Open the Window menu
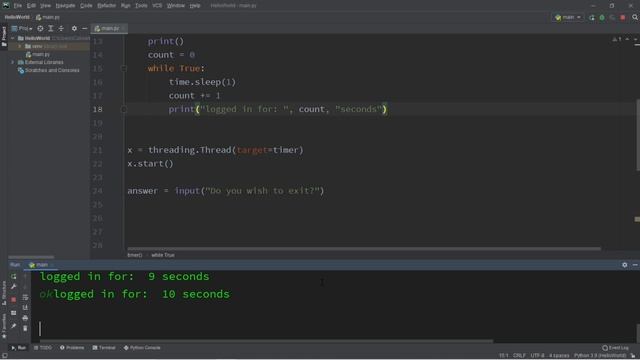Image resolution: width=640 pixels, height=360 pixels. 176,6
